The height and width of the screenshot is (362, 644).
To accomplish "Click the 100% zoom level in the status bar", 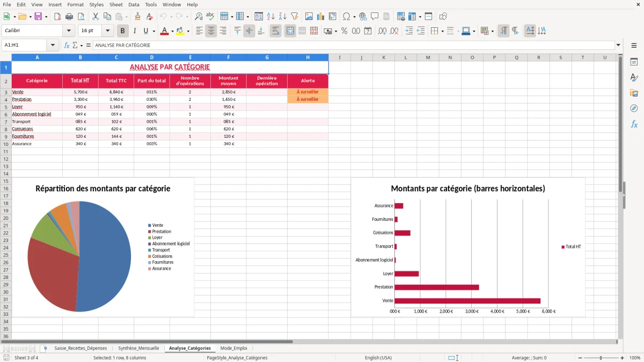I will point(634,358).
